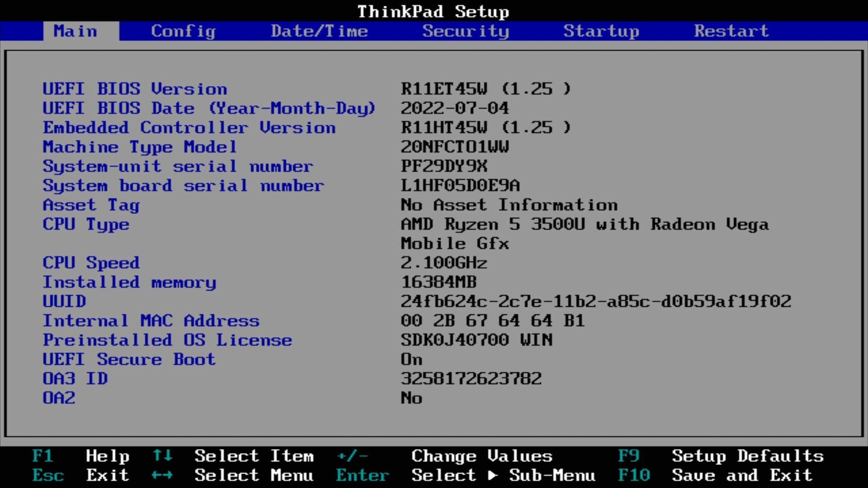Select the Internal MAC Address label
This screenshot has width=868, height=488.
(x=151, y=321)
